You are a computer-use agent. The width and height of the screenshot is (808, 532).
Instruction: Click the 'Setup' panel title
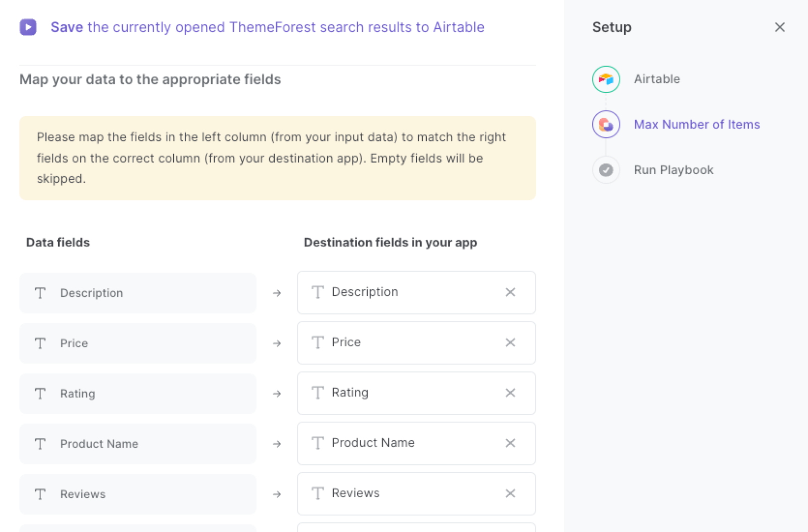click(612, 27)
